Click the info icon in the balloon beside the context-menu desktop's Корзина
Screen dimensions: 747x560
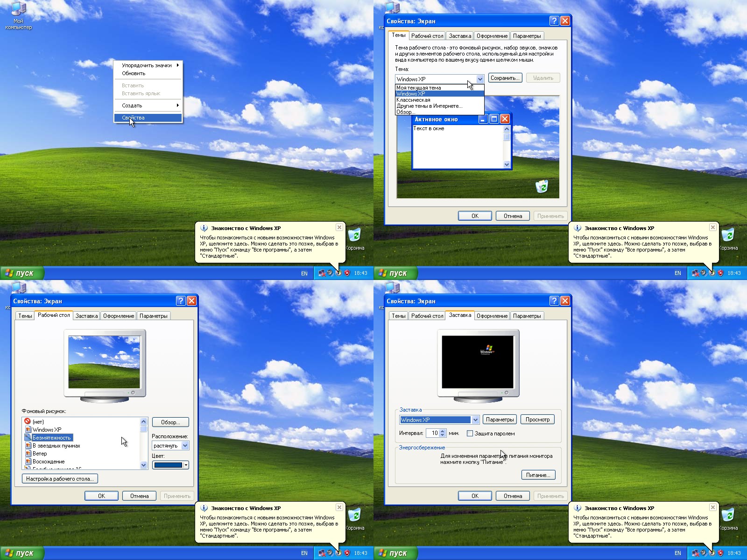pyautogui.click(x=204, y=228)
